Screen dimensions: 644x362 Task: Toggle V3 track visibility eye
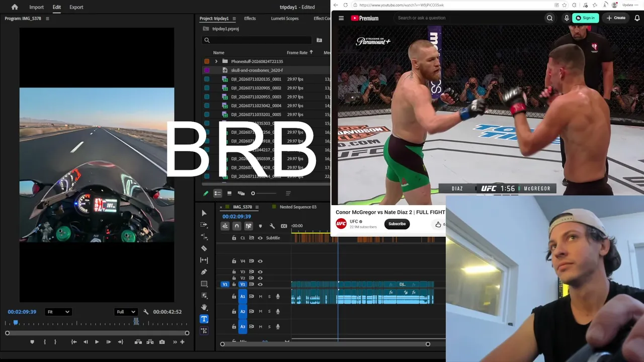[260, 272]
